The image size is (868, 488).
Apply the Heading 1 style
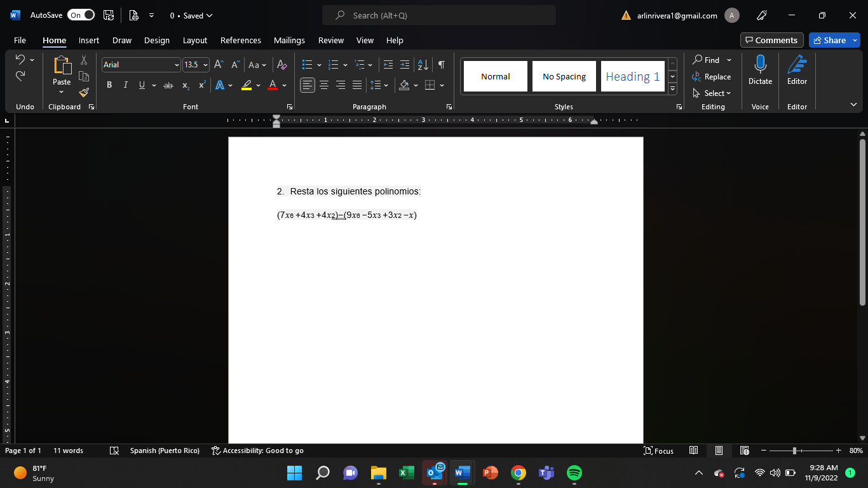tap(632, 76)
